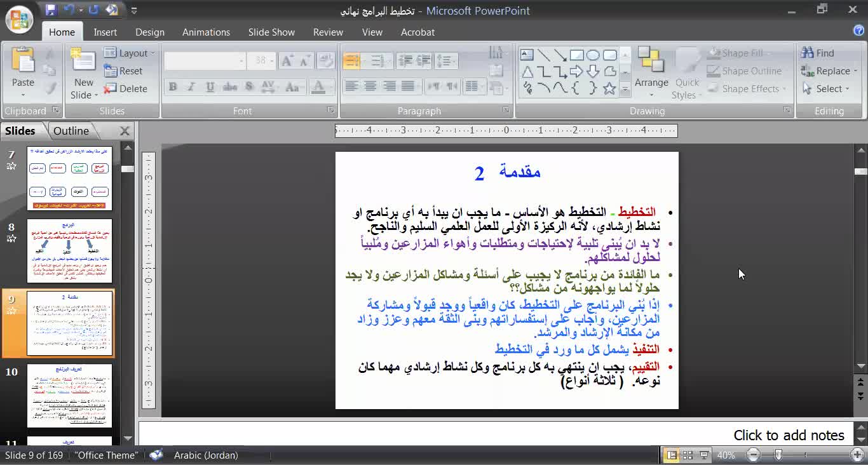Image resolution: width=868 pixels, height=465 pixels.
Task: Select the Rectangle shape
Action: pos(576,55)
